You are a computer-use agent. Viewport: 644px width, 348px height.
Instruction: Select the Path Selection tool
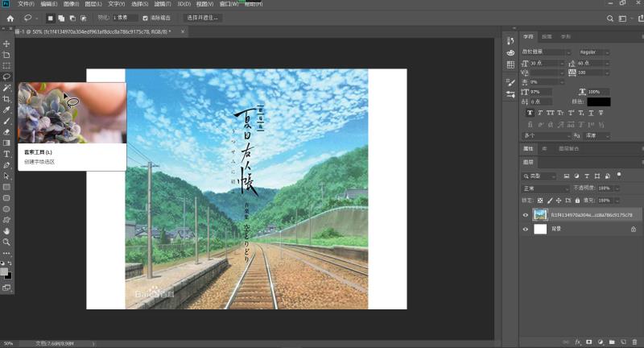pyautogui.click(x=6, y=176)
